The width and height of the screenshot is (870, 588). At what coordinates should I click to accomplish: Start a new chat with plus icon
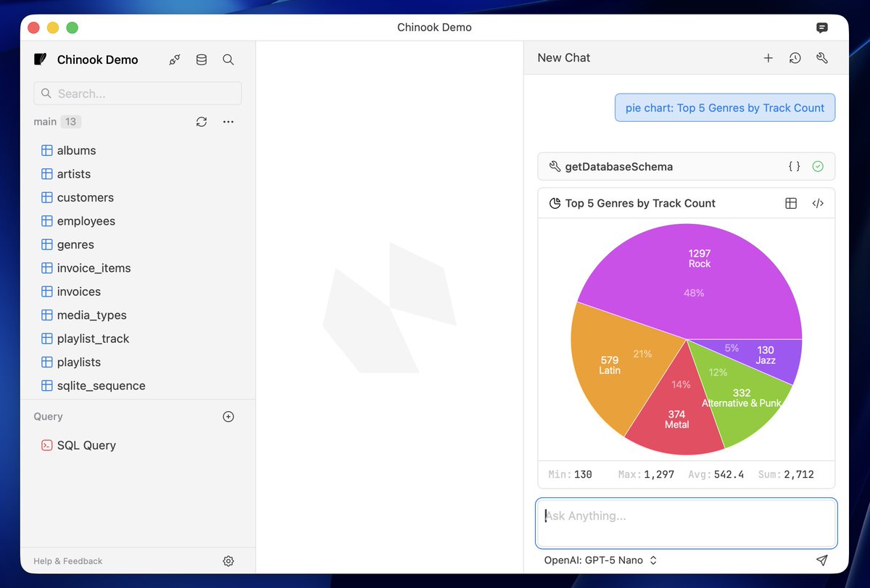[768, 58]
